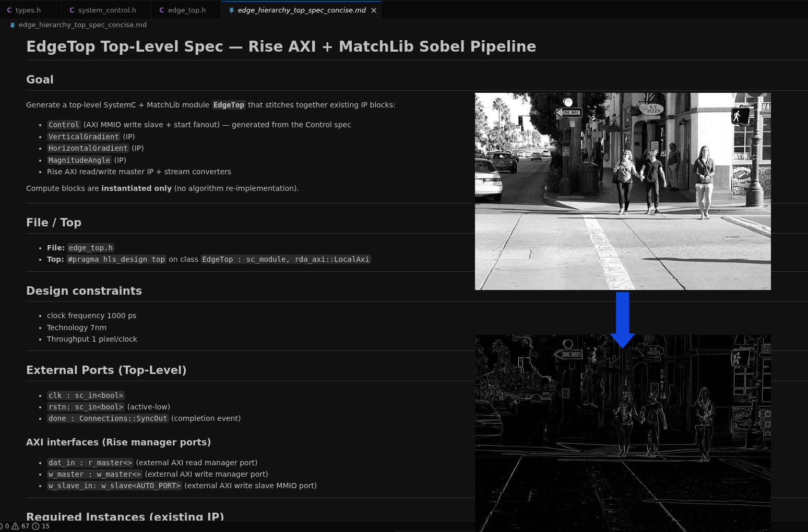Click the C file icon on types.h tab
Screen dimensions: 808x532
[9, 10]
